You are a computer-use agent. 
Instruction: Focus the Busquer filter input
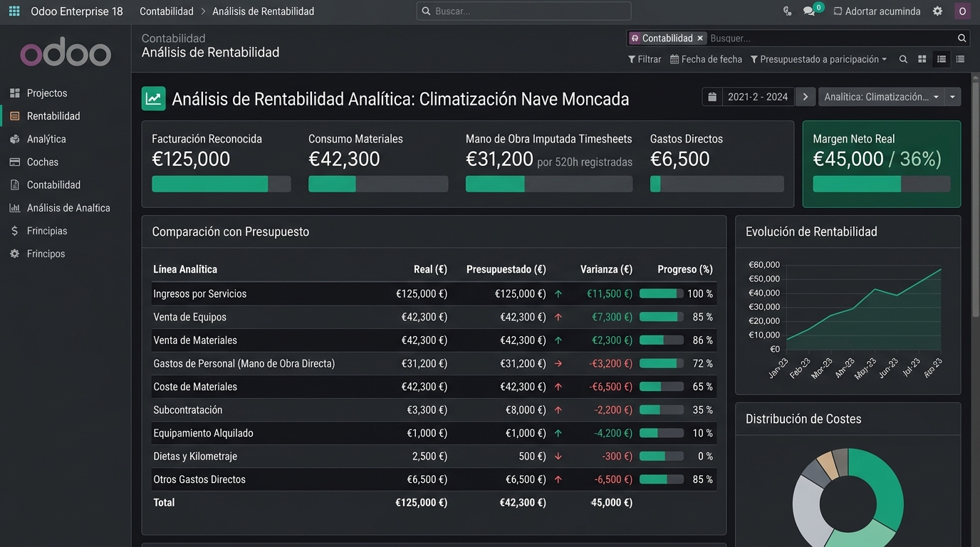point(831,38)
